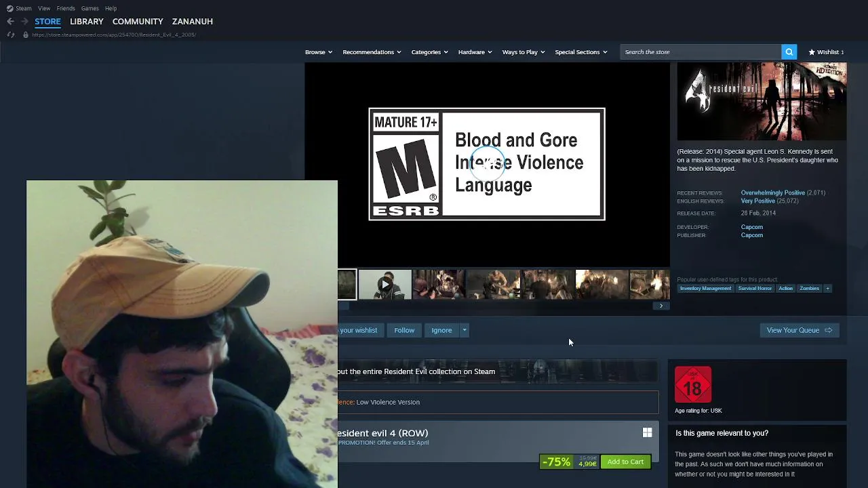Open the View menu
The image size is (868, 488).
[x=44, y=8]
